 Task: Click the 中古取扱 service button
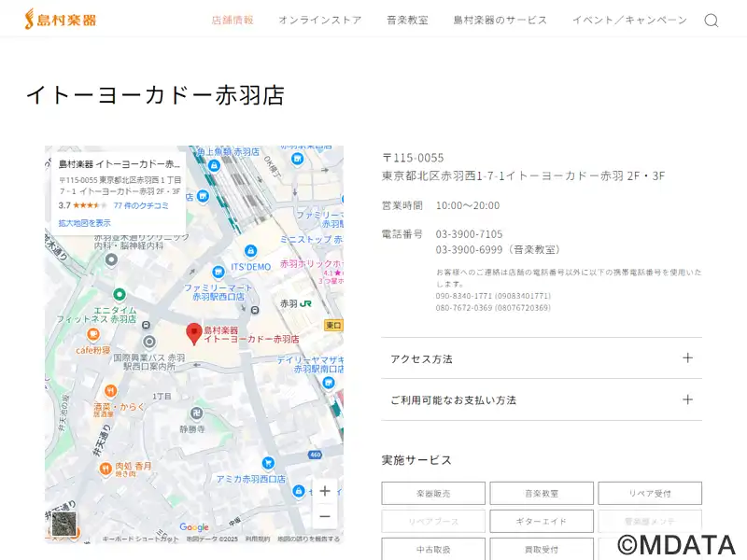pos(433,549)
